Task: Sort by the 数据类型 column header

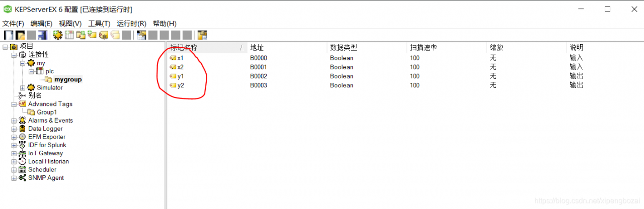Action: 367,48
